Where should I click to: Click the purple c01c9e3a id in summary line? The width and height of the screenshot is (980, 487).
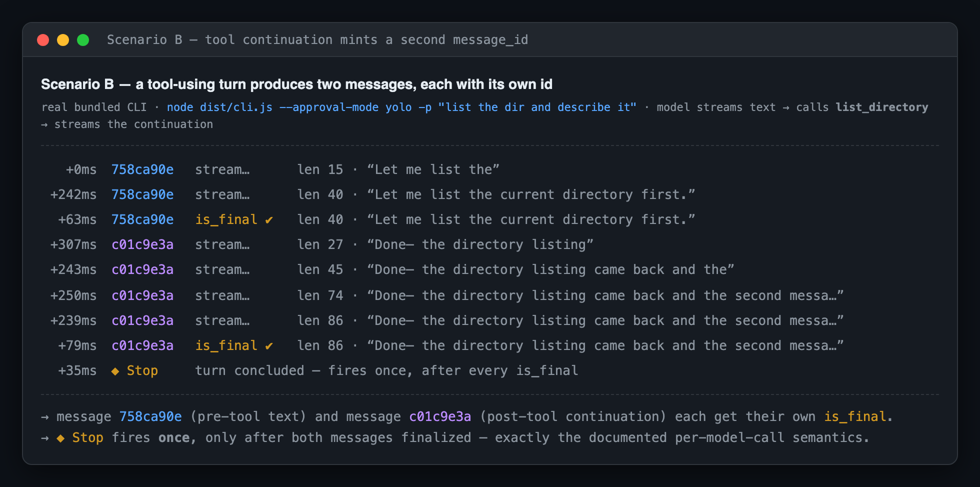click(x=440, y=416)
